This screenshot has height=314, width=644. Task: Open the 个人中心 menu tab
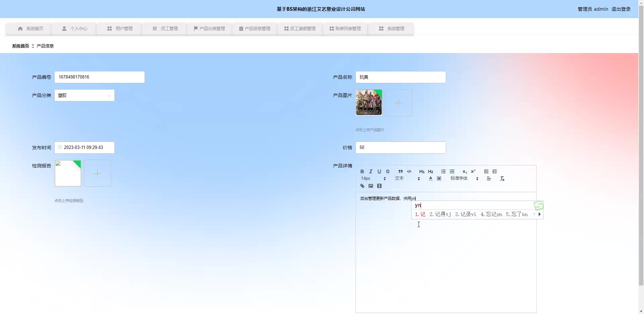(74, 29)
